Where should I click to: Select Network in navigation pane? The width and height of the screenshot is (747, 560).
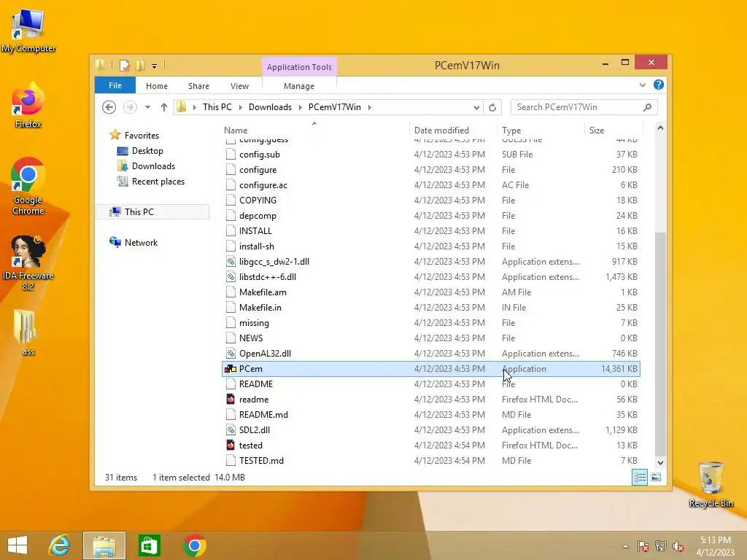[x=141, y=242]
